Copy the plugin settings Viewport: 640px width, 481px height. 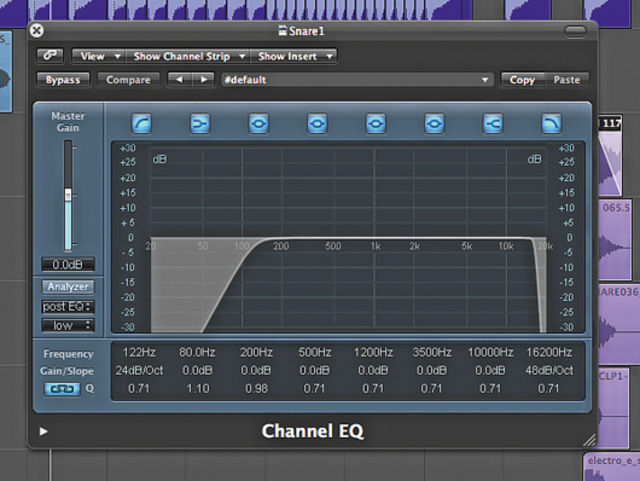pyautogui.click(x=522, y=80)
